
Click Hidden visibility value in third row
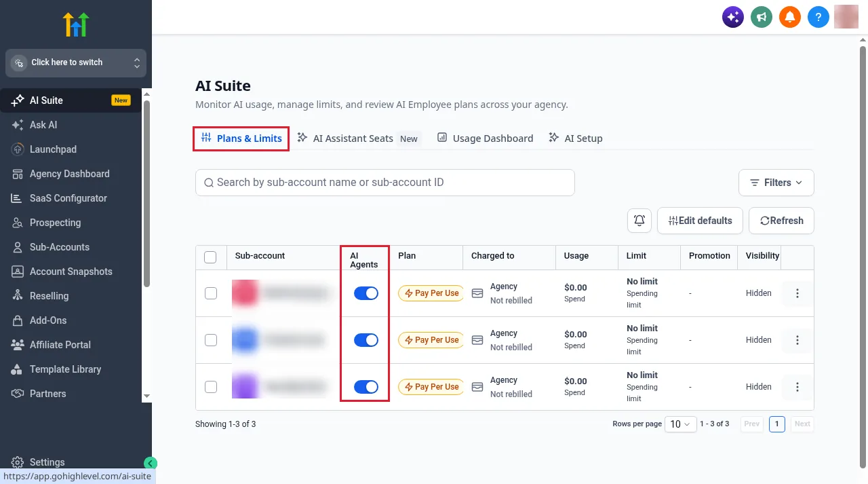click(x=759, y=387)
